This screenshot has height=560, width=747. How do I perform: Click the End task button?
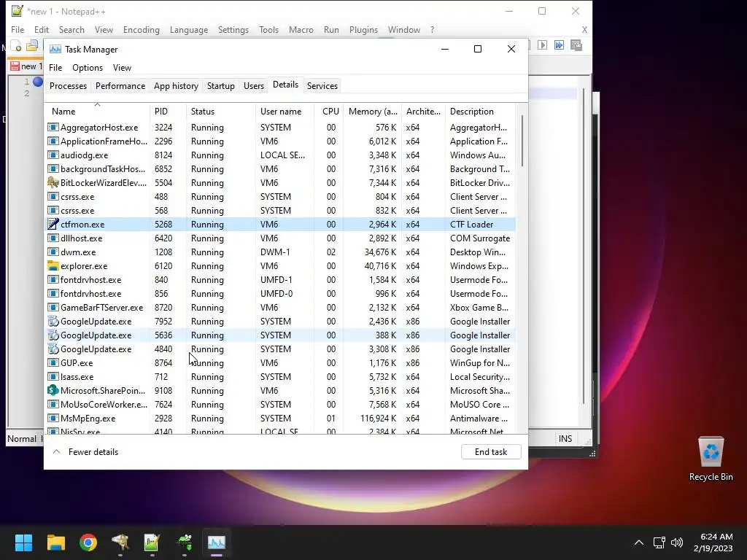coord(491,452)
